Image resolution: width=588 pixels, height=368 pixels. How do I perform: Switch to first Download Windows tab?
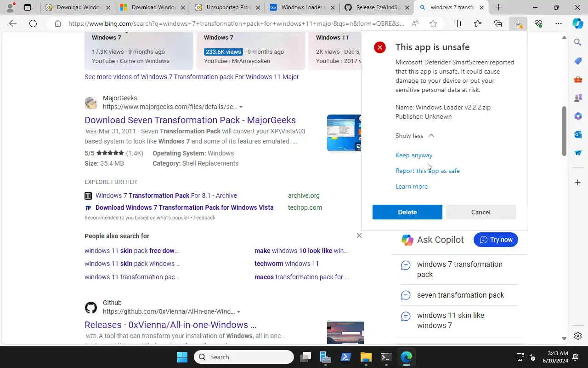tap(78, 7)
